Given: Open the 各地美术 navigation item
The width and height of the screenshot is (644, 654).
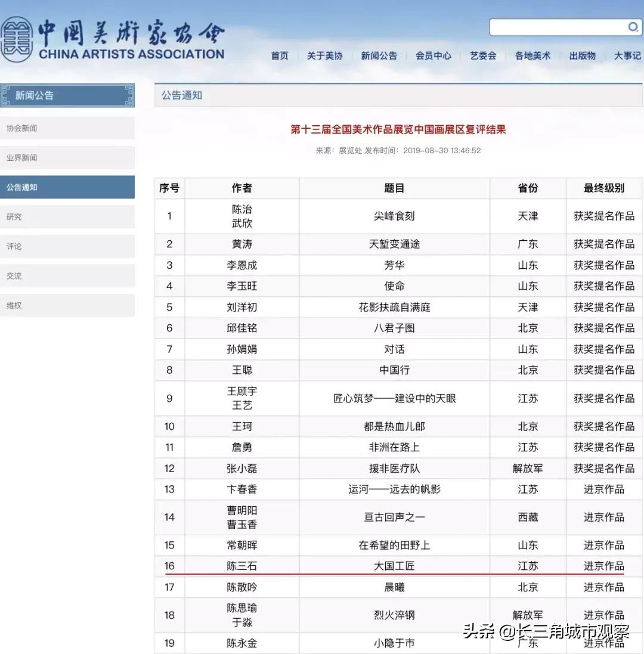Looking at the screenshot, I should 532,56.
